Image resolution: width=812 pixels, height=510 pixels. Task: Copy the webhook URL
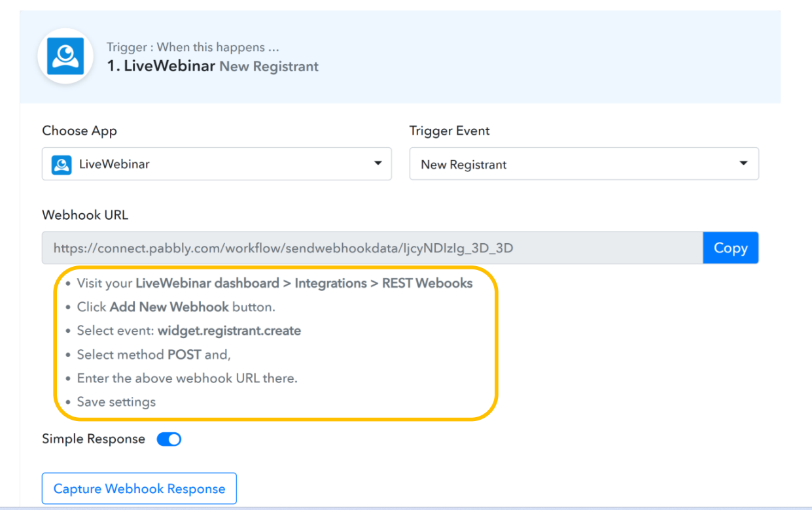(x=730, y=248)
